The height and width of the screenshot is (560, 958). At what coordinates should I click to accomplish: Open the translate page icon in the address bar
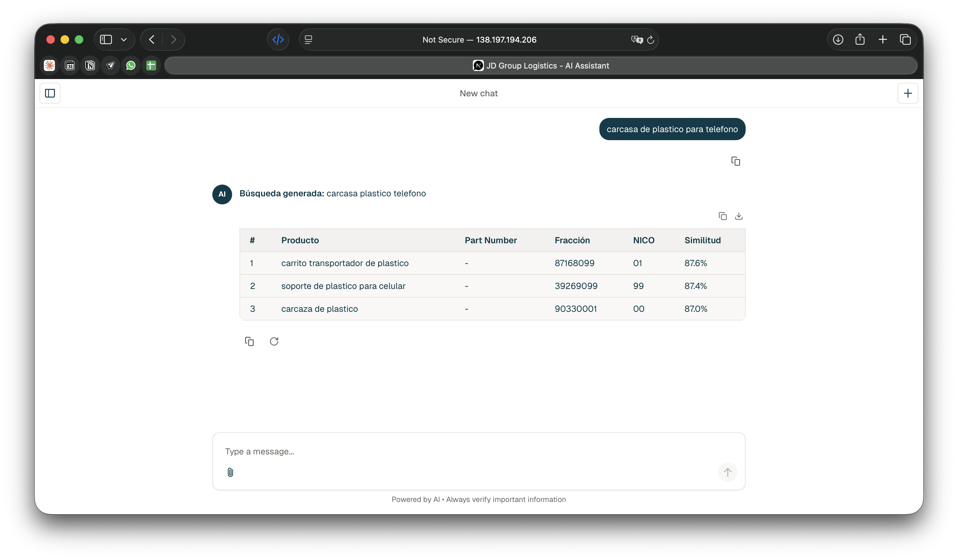pos(636,40)
